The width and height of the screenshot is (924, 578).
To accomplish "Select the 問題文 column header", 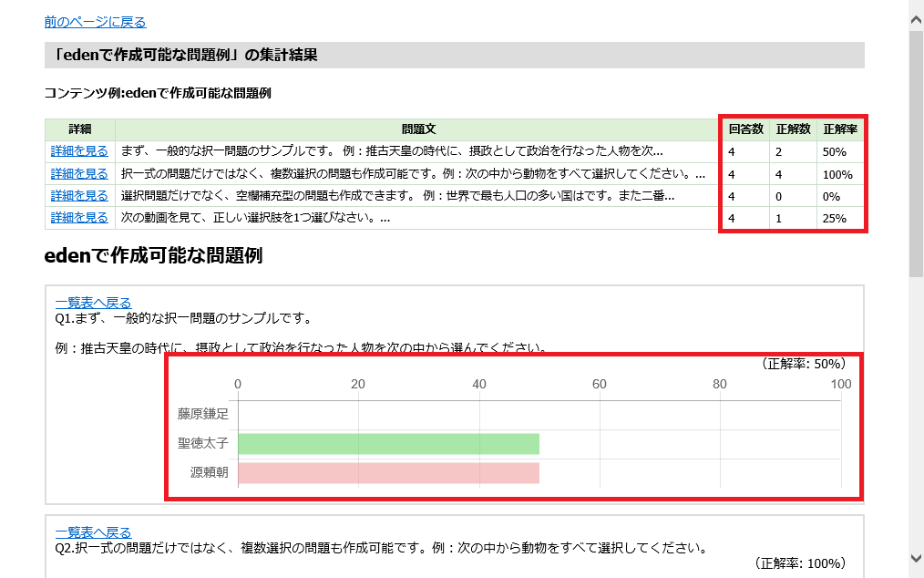I will 418,129.
